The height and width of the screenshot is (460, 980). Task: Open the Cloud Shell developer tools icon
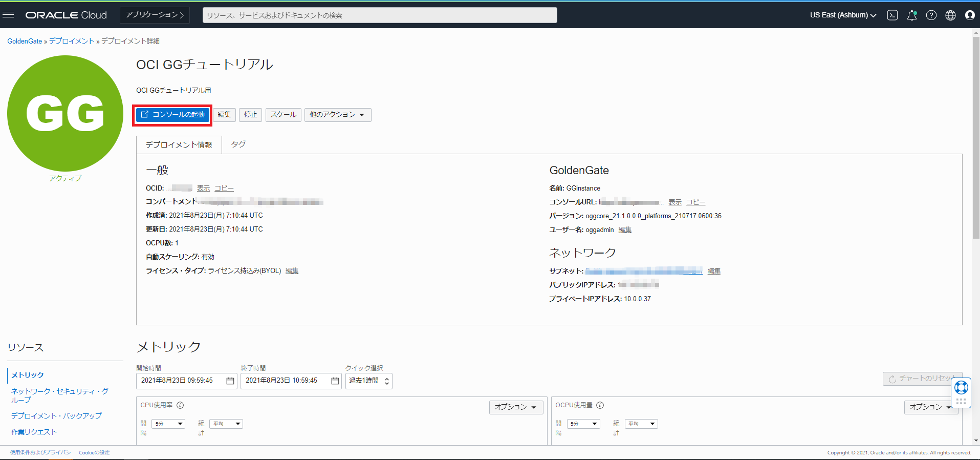pos(892,15)
